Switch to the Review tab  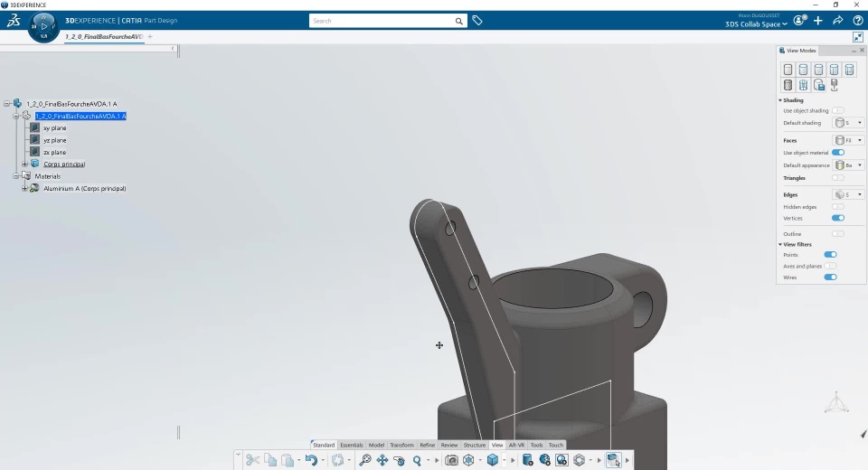pos(449,445)
